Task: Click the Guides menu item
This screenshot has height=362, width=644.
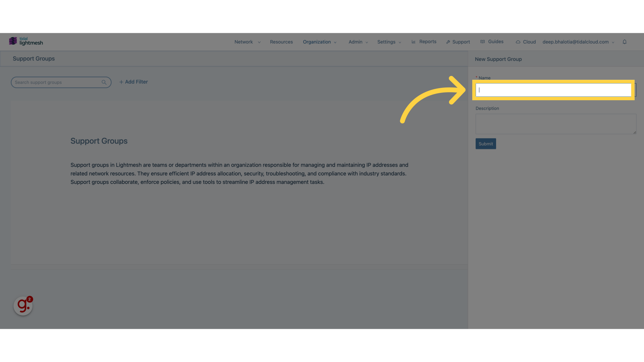Action: pyautogui.click(x=492, y=42)
